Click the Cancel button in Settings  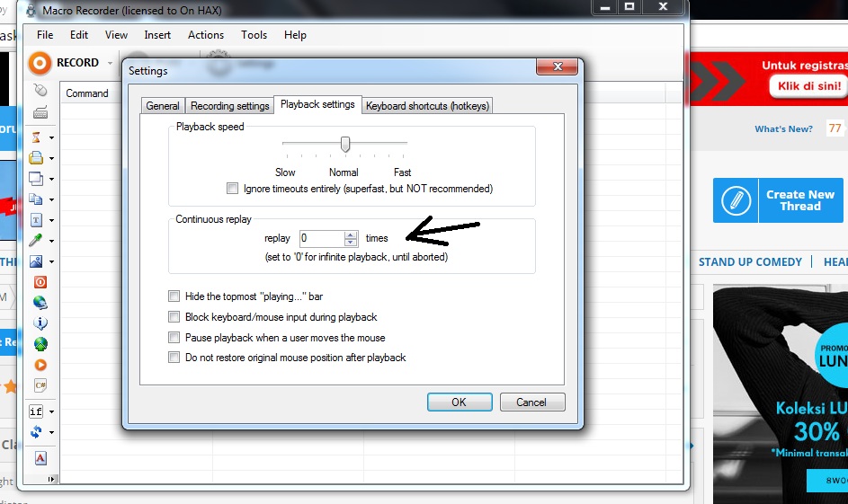click(532, 402)
